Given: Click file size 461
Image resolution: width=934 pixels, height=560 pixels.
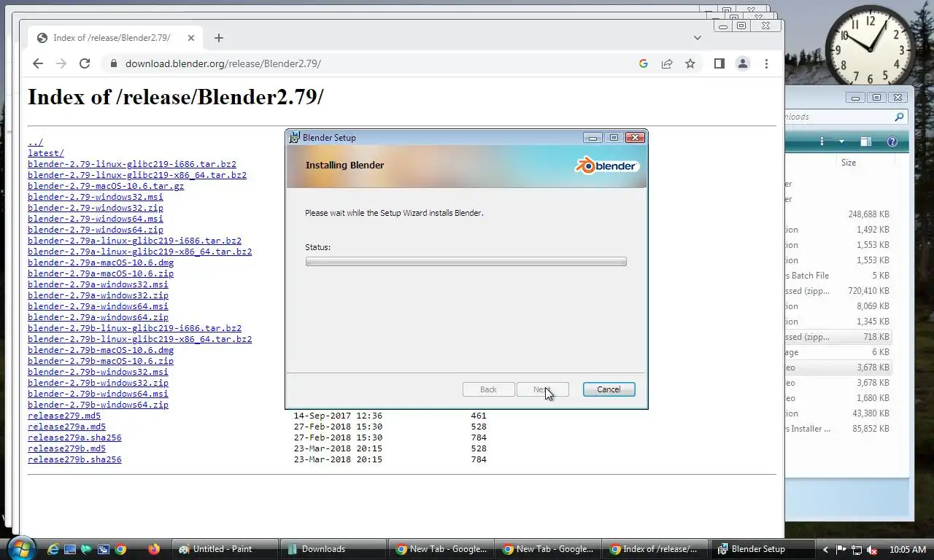Looking at the screenshot, I should point(479,416).
